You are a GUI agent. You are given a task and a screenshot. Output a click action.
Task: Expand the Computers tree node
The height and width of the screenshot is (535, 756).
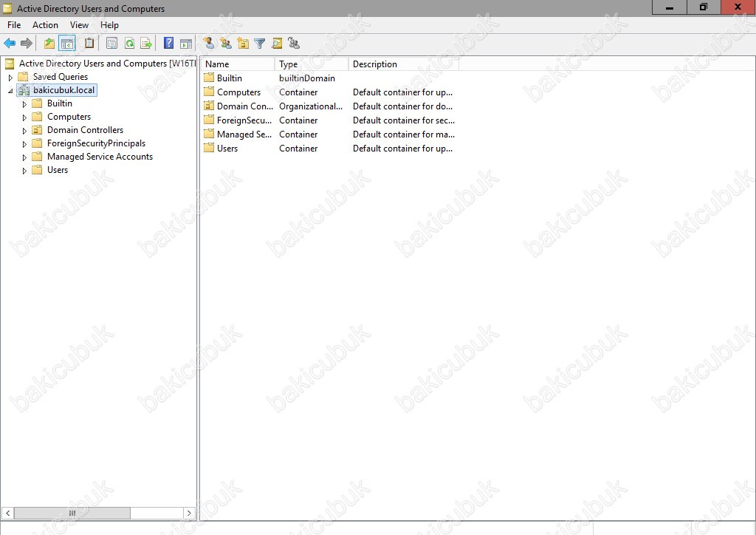(x=24, y=117)
